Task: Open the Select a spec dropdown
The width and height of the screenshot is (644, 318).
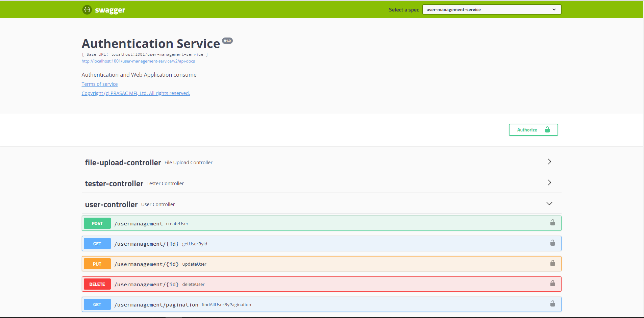Action: [491, 9]
